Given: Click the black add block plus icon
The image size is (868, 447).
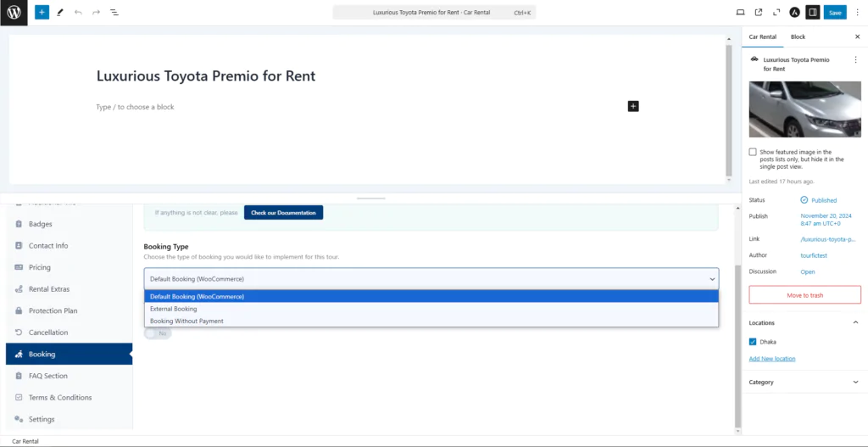Looking at the screenshot, I should pyautogui.click(x=633, y=106).
